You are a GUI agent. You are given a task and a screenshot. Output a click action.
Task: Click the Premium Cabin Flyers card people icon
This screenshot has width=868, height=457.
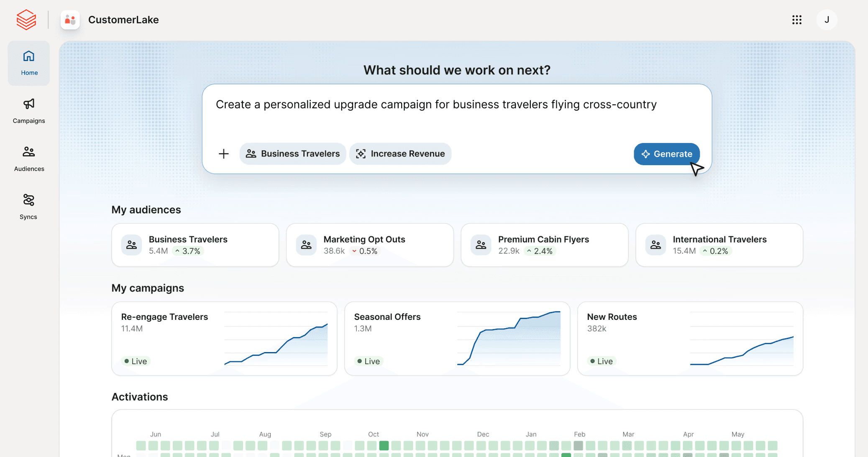(x=481, y=245)
